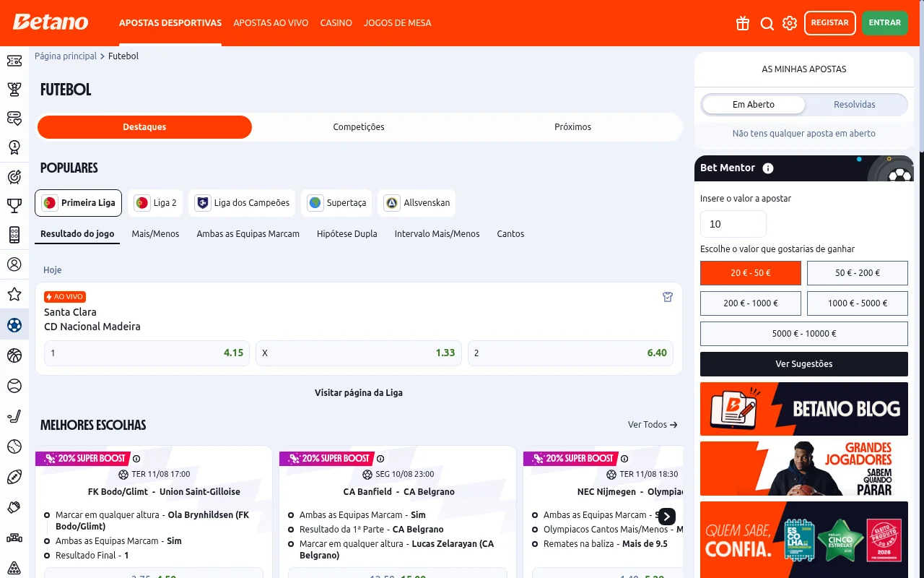Open Apostas ao Vivo menu
Screen dimensions: 924x578
271,23
